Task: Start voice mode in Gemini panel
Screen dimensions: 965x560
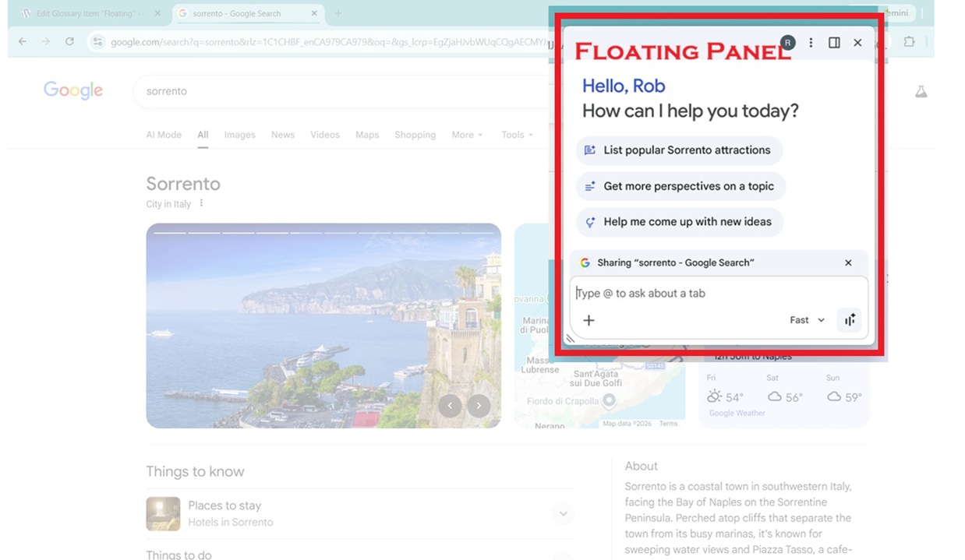Action: click(849, 320)
